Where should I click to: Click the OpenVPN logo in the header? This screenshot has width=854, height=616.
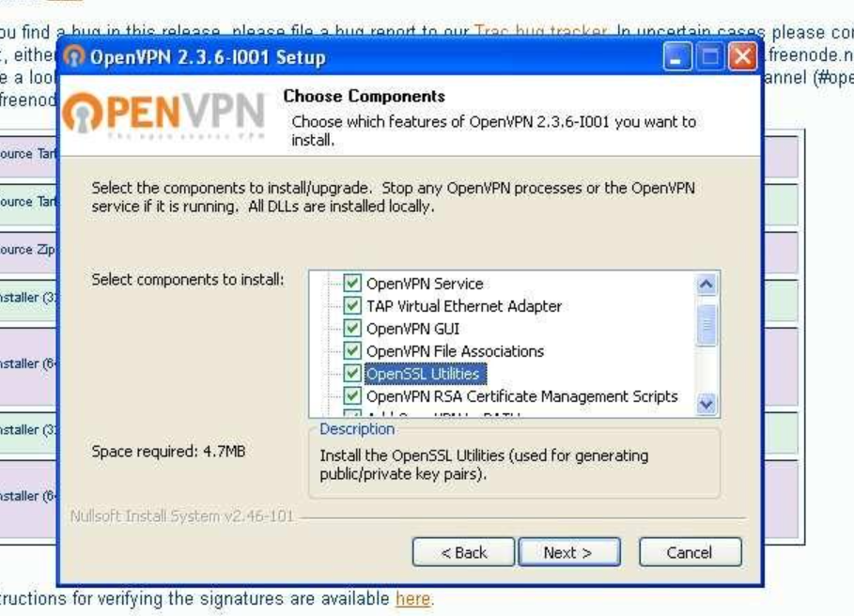164,115
